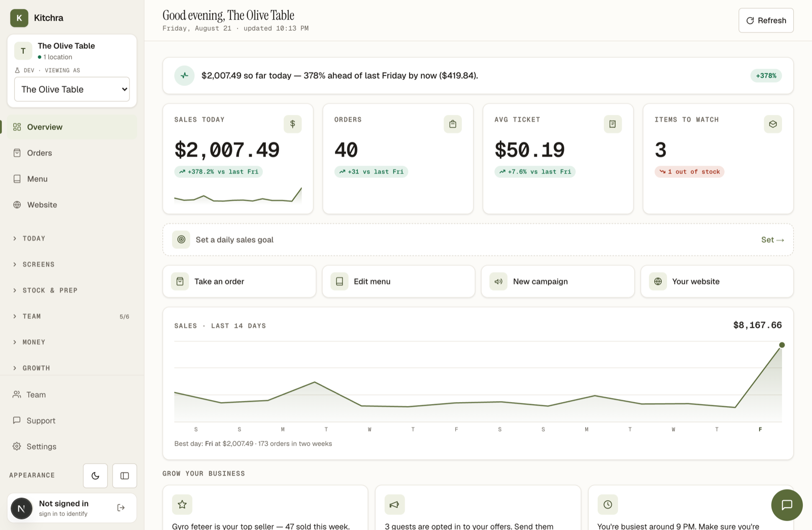812x530 pixels.
Task: Click the clock icon on busiest time card
Action: pos(607,505)
